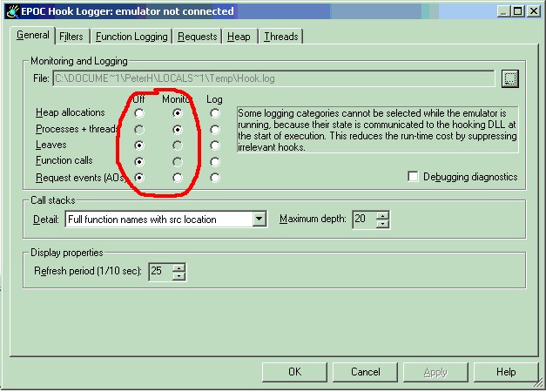This screenshot has width=546, height=392.
Task: Set Leaves to Off
Action: (x=139, y=145)
